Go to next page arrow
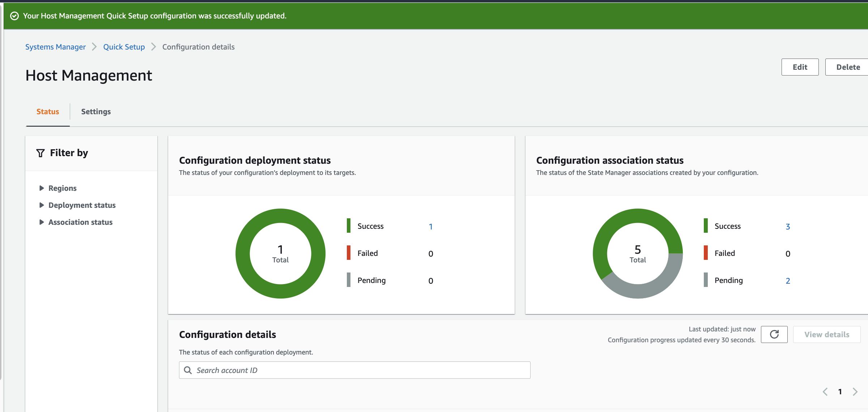Image resolution: width=868 pixels, height=412 pixels. 855,392
